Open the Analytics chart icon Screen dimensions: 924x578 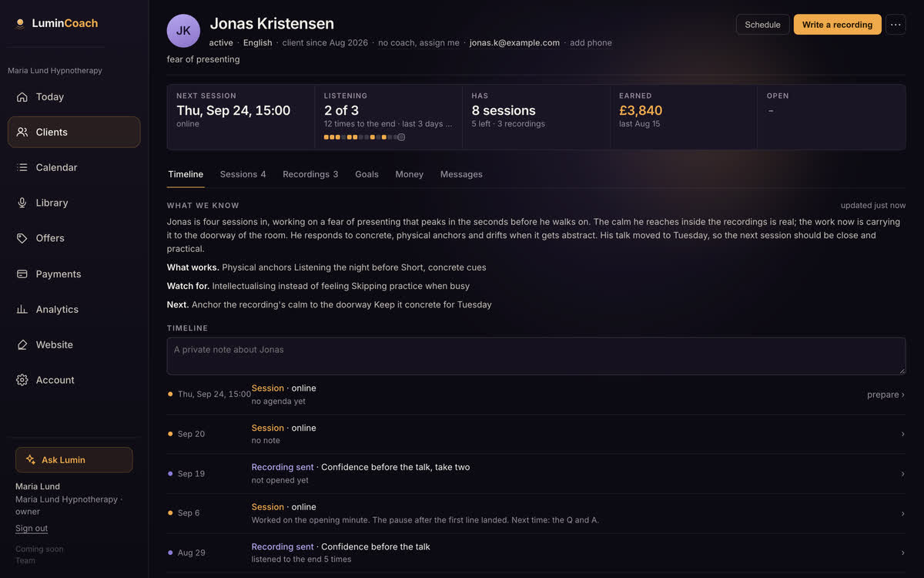[22, 309]
